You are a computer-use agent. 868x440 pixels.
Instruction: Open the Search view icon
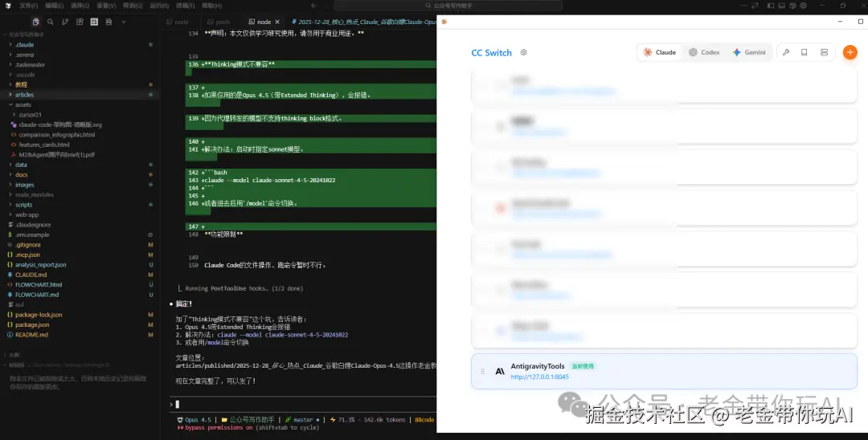51,22
